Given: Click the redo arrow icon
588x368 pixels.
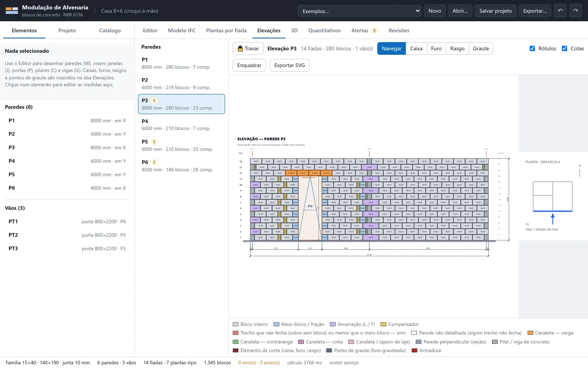Looking at the screenshot, I should point(576,11).
